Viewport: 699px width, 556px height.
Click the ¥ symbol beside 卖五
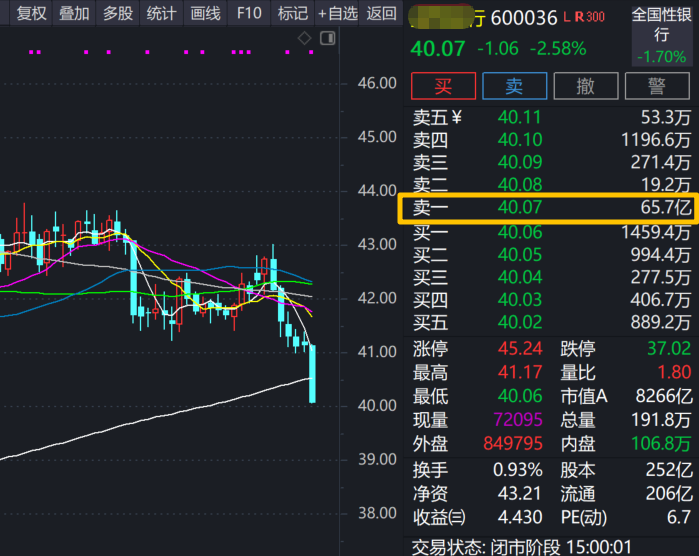[457, 117]
